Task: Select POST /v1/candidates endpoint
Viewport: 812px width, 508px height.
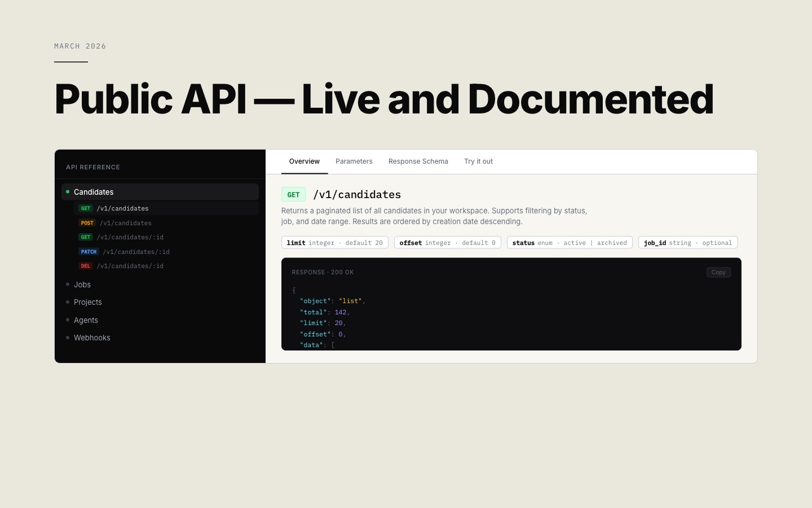Action: (166, 223)
